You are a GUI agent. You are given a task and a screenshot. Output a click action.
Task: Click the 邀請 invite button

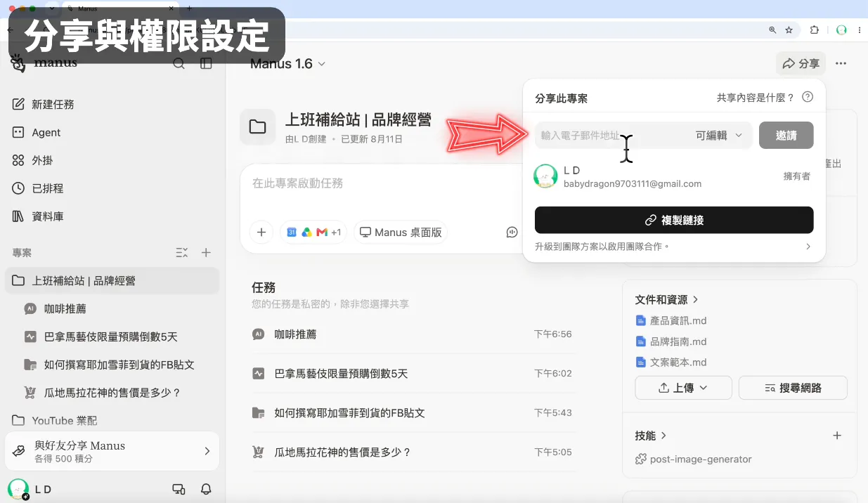[x=786, y=136]
